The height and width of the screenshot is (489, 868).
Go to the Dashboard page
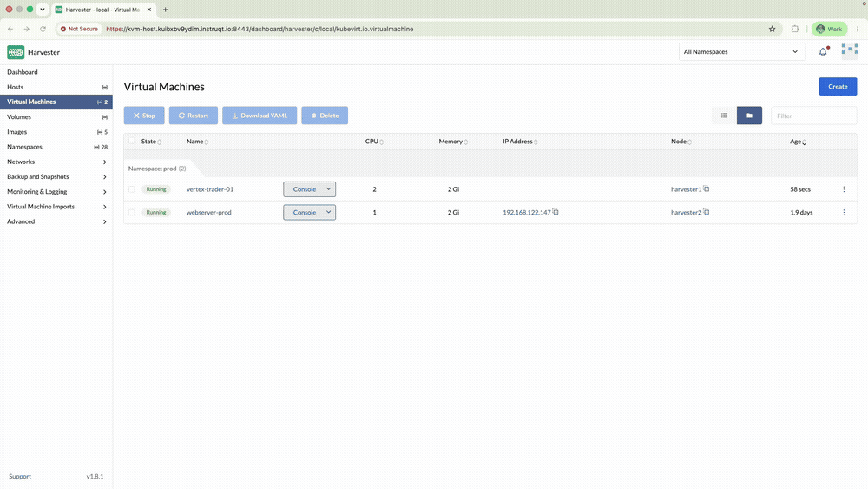coord(56,72)
